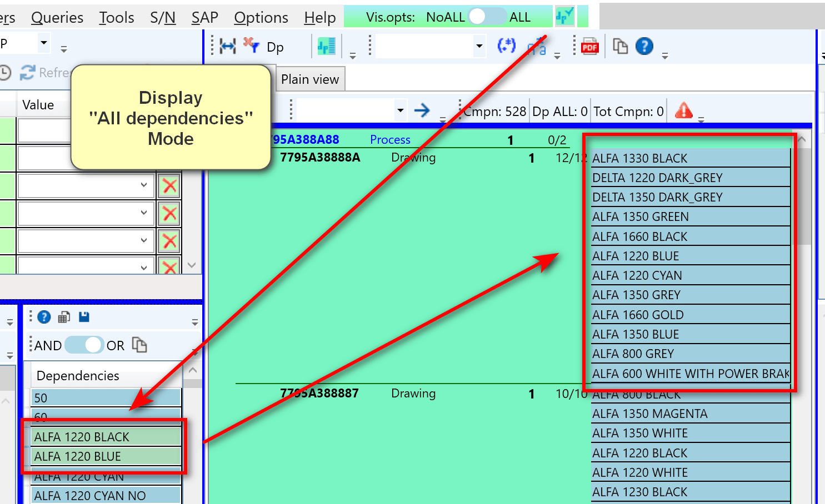Toggle the green tree option icon near Vis.opts

tap(564, 16)
